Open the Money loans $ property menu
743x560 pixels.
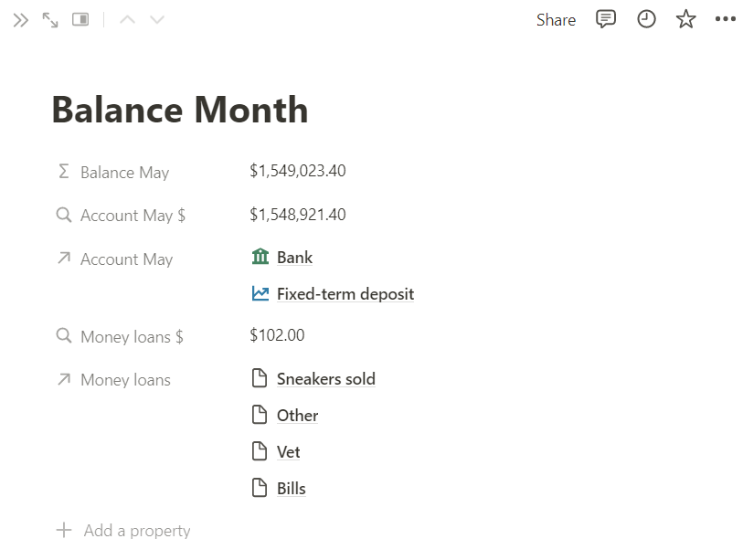click(132, 337)
